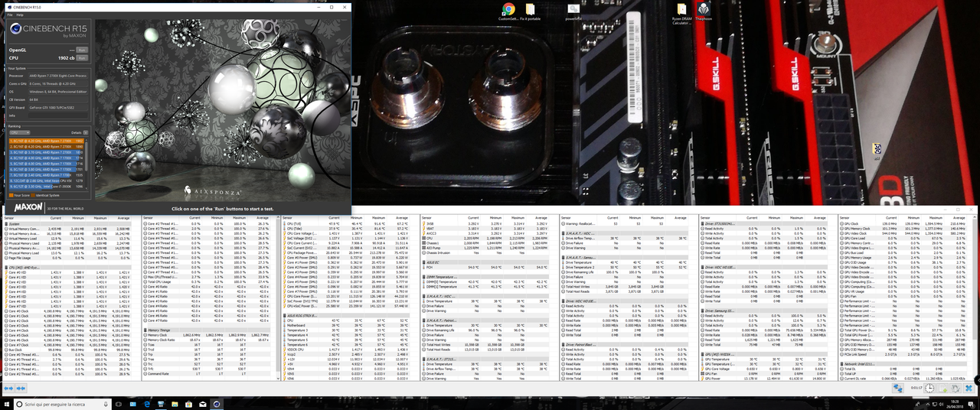
Task: Open the Thaiphoon desktop icon
Action: [704, 11]
